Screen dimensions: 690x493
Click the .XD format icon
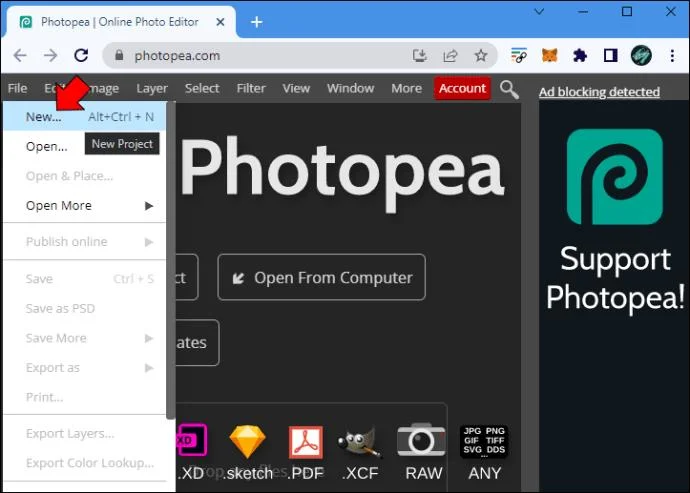point(192,440)
